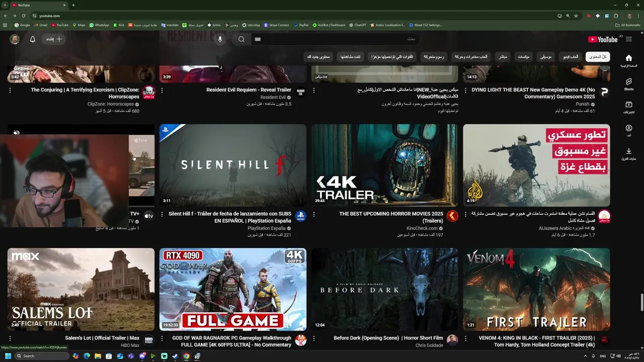Click the on-screen keyboard icon in search box
The width and height of the screenshot is (644, 362).
pos(258,39)
